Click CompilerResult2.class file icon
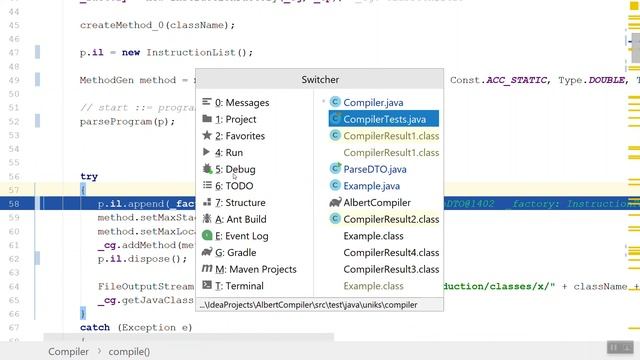640x360 pixels. 335,219
